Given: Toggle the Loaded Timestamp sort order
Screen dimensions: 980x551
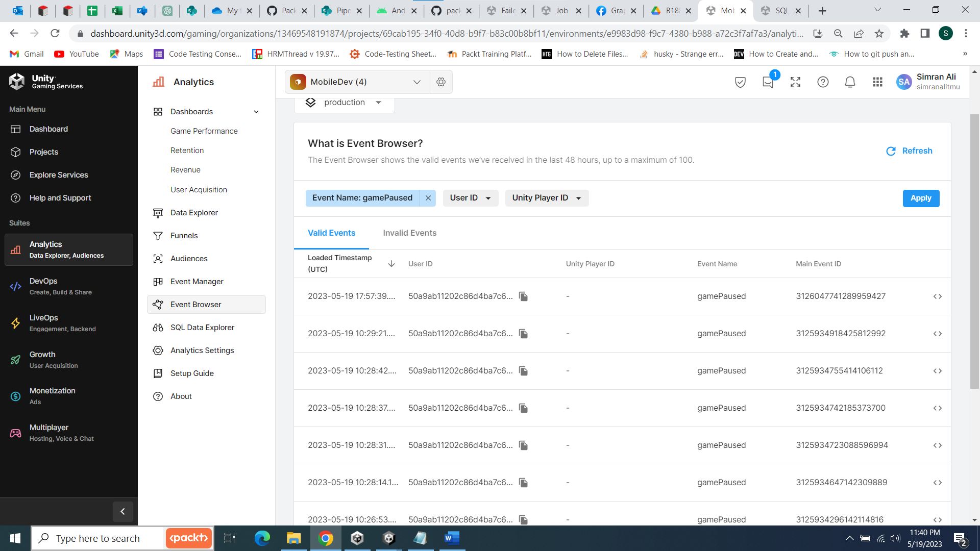Looking at the screenshot, I should point(391,264).
